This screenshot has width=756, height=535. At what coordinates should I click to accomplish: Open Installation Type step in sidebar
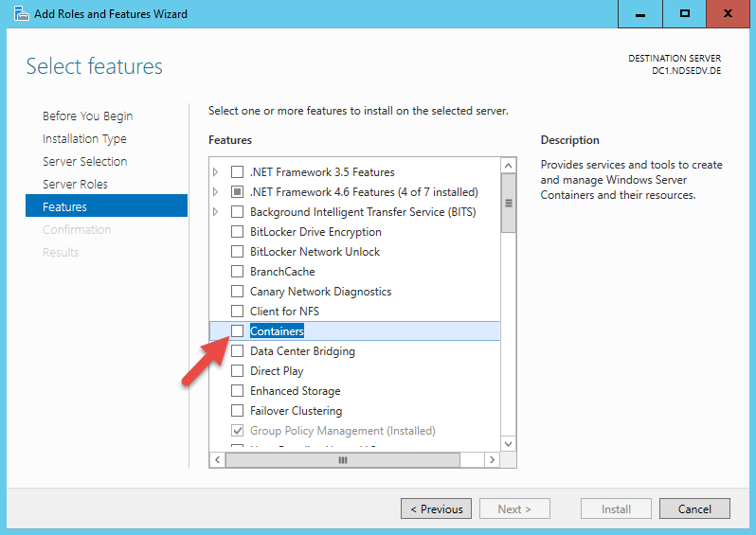84,139
